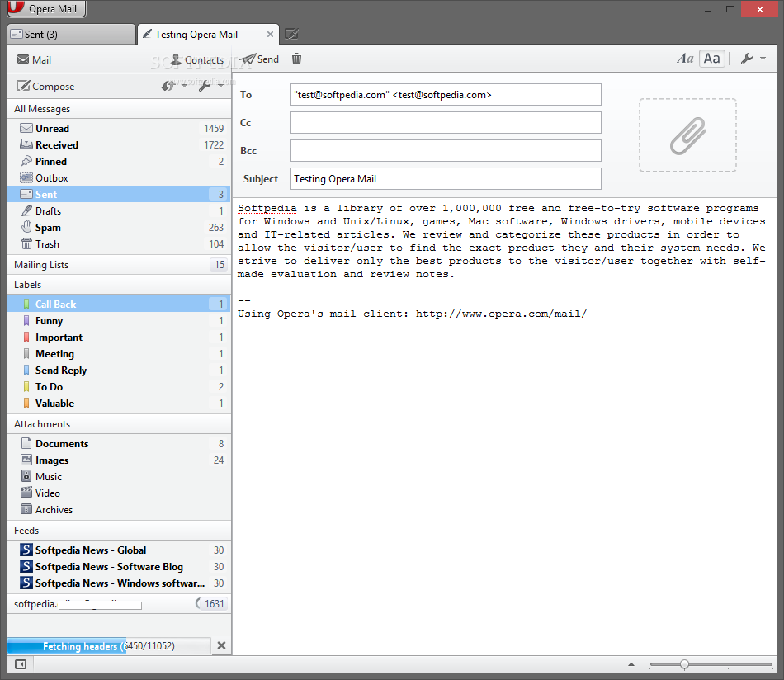The image size is (784, 680).
Task: Switch to plain Aa font style
Action: 711,59
